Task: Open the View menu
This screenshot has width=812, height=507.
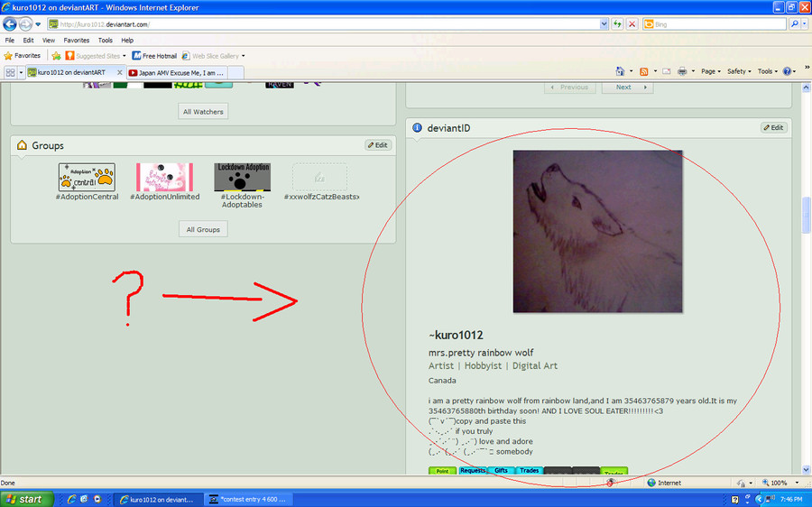Action: [49, 41]
